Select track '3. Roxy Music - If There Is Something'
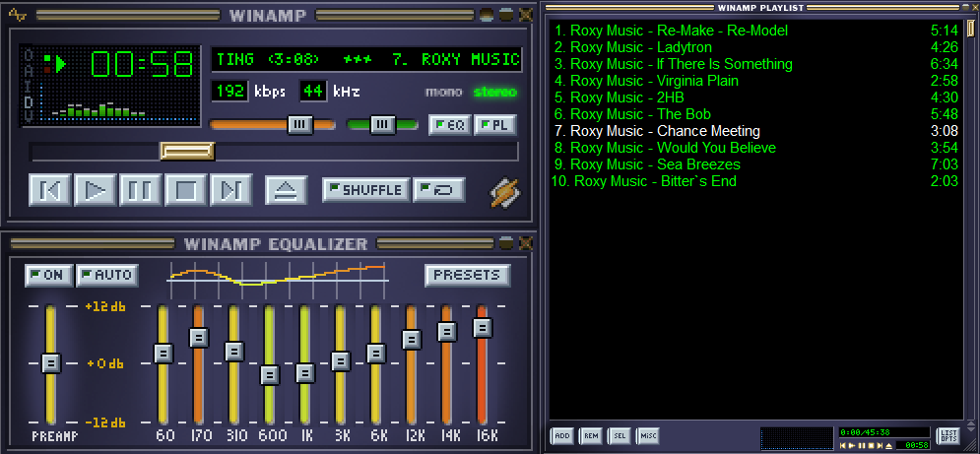The height and width of the screenshot is (454, 980). pos(756,64)
